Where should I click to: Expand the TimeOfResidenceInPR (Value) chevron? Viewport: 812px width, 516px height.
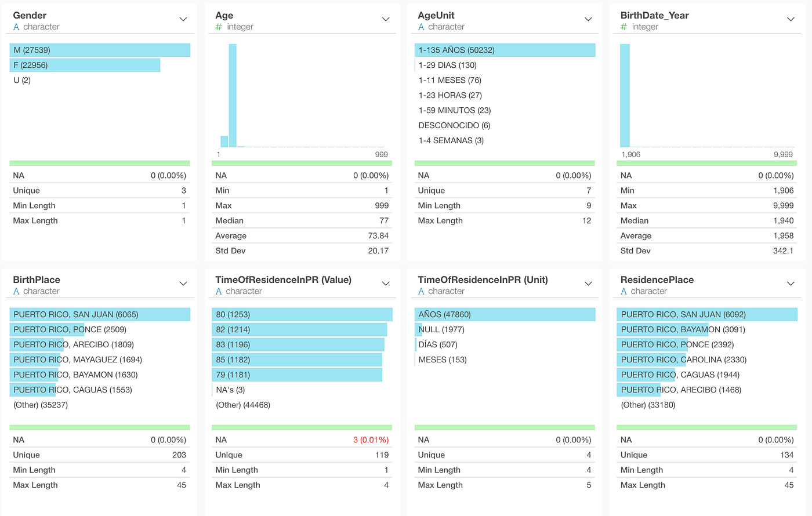point(386,283)
